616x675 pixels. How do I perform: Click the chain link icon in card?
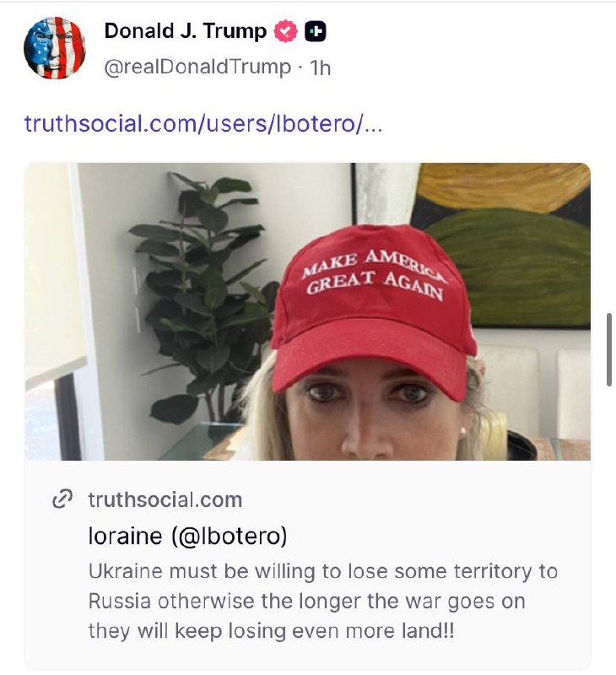(x=62, y=499)
